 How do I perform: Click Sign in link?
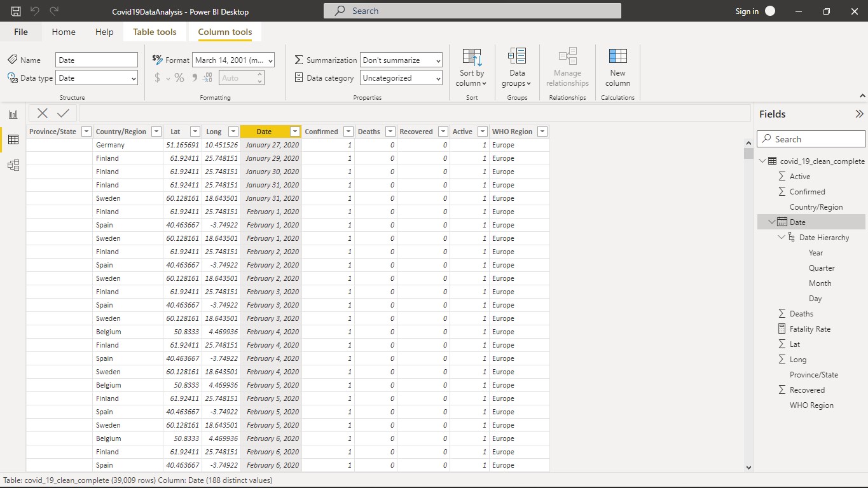coord(747,11)
